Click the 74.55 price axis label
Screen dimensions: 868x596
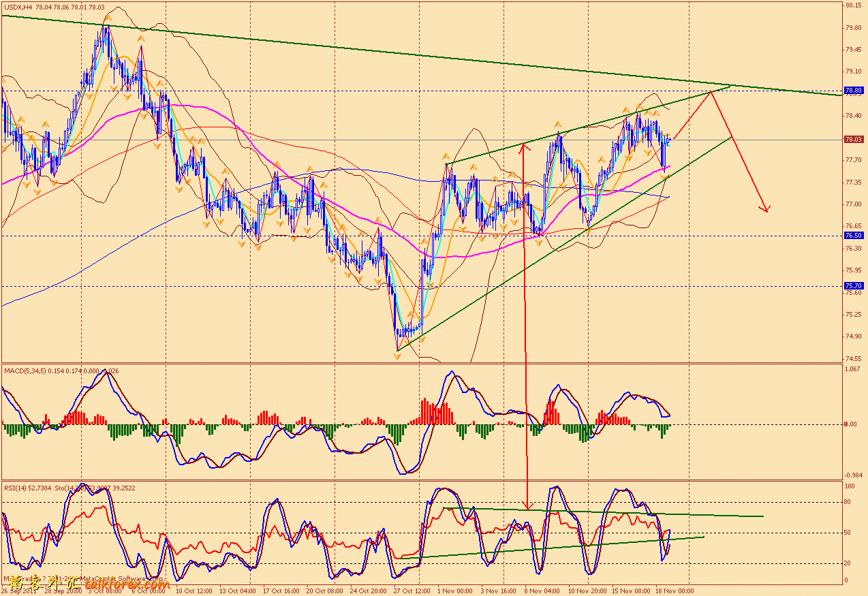[x=854, y=359]
